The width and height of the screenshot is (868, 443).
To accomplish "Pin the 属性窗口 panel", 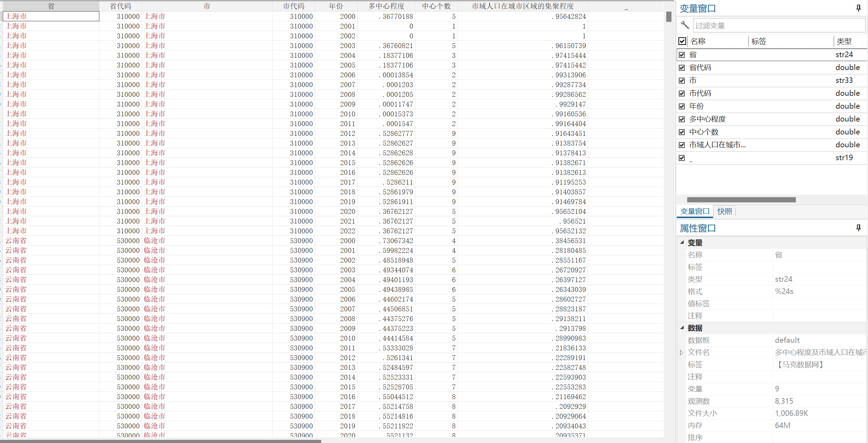I will (858, 228).
